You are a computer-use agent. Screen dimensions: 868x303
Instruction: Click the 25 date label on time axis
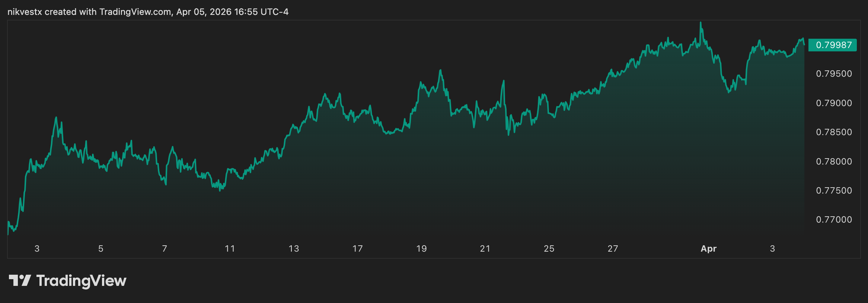tap(549, 249)
